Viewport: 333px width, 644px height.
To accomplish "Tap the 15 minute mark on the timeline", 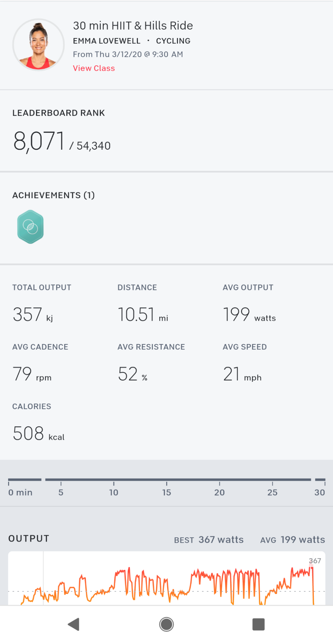I will [x=166, y=492].
